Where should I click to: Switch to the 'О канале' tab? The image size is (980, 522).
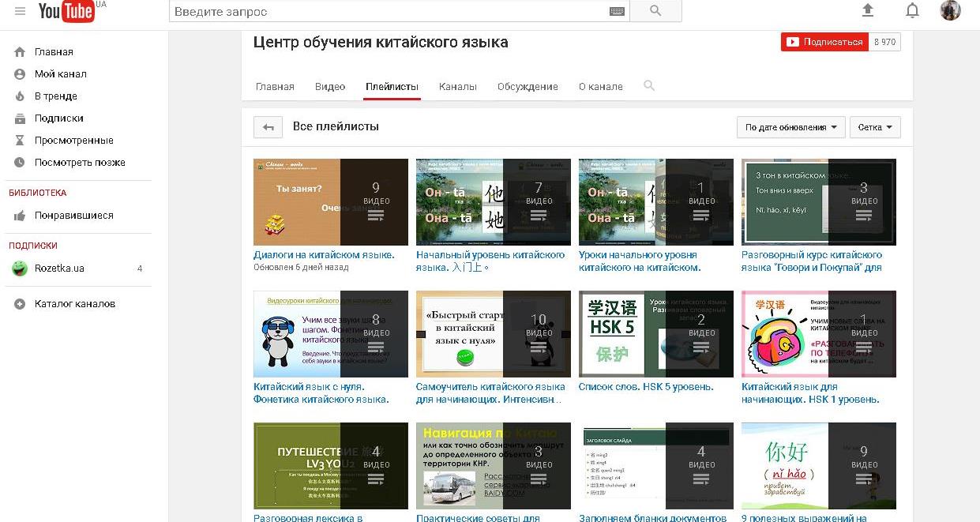coord(600,87)
